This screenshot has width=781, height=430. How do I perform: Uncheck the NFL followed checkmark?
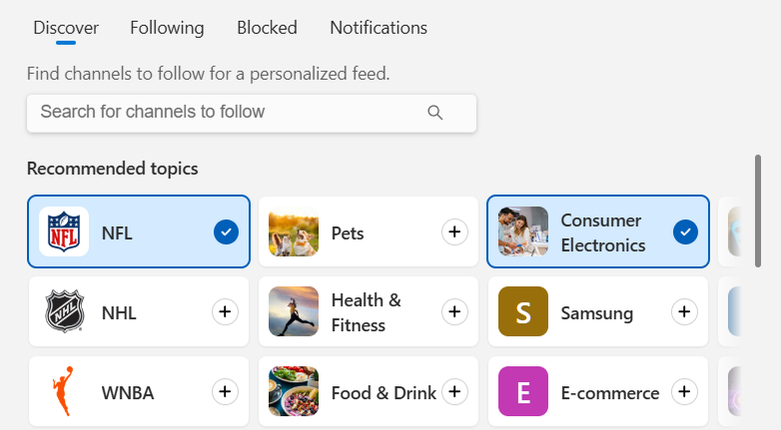pos(226,232)
